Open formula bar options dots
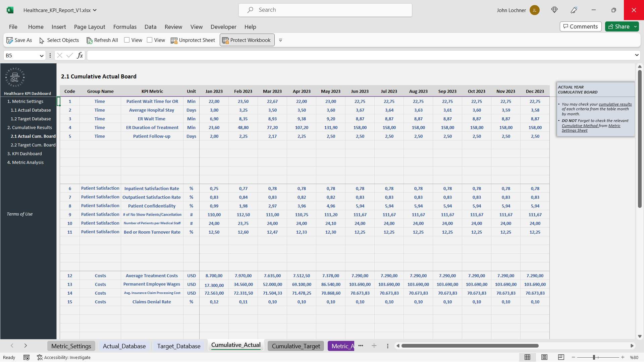Screen dimensions: 644x362 point(50,55)
